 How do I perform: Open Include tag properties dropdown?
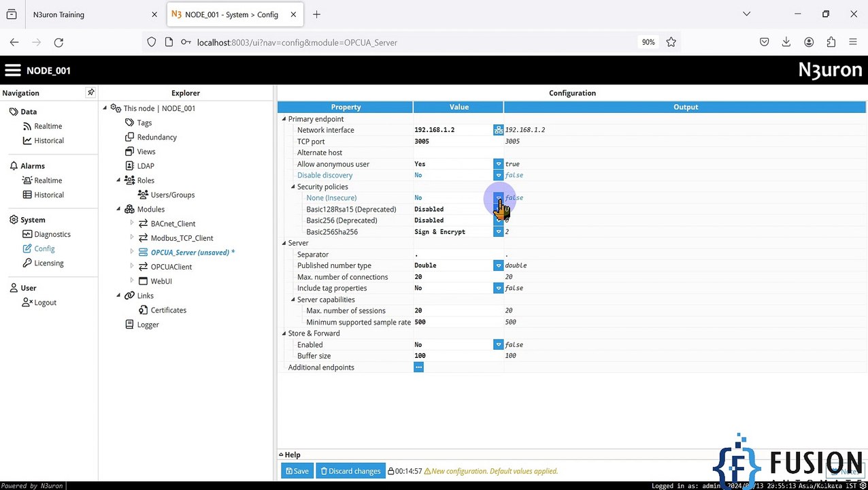pos(498,289)
